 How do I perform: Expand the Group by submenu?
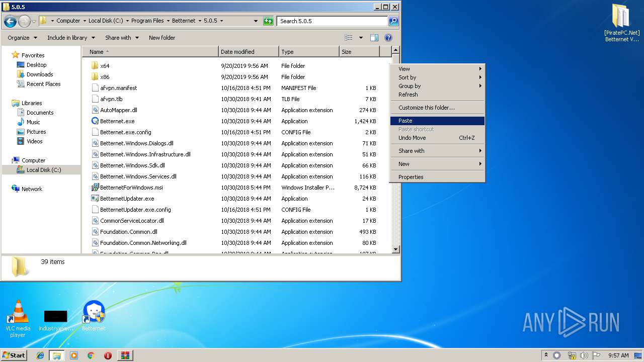coord(437,86)
